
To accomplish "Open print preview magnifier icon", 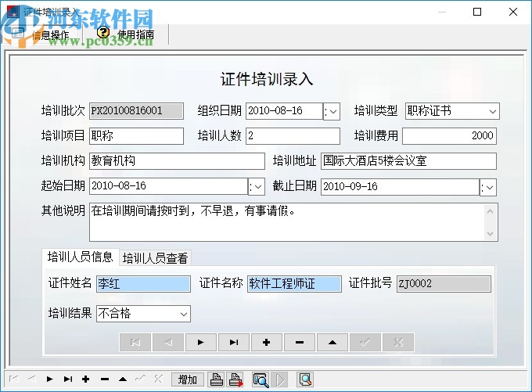I will point(261,379).
